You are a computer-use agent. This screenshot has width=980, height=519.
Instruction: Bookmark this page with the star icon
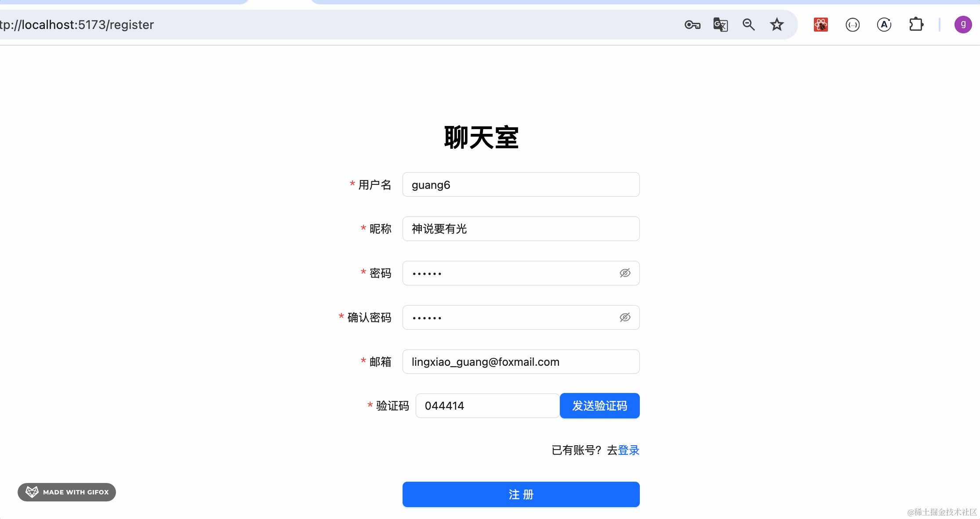(777, 25)
